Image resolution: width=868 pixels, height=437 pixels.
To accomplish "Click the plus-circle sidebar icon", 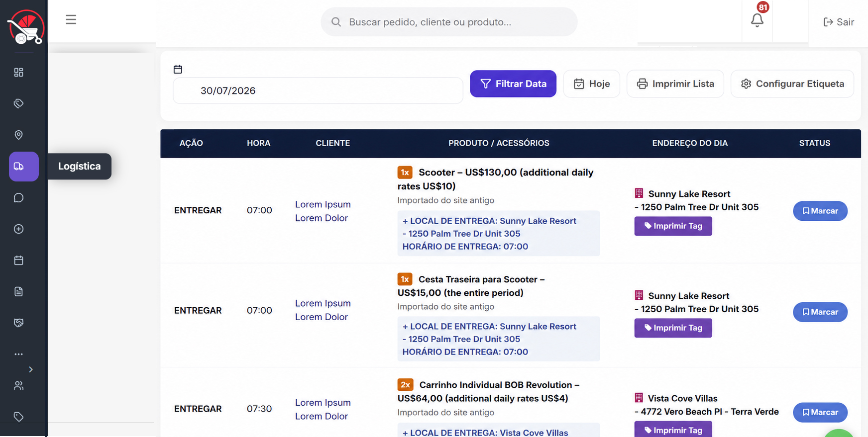I will tap(19, 229).
